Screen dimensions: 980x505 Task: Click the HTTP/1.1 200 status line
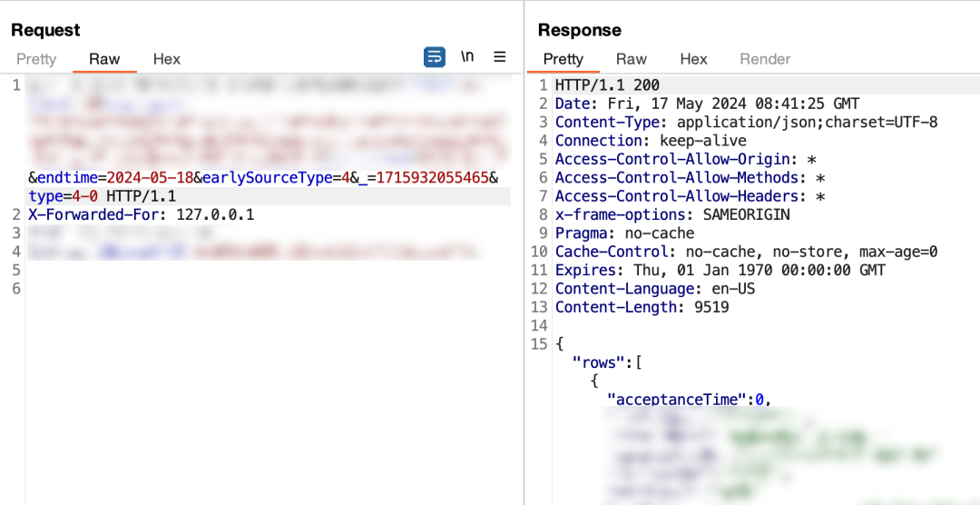(607, 85)
